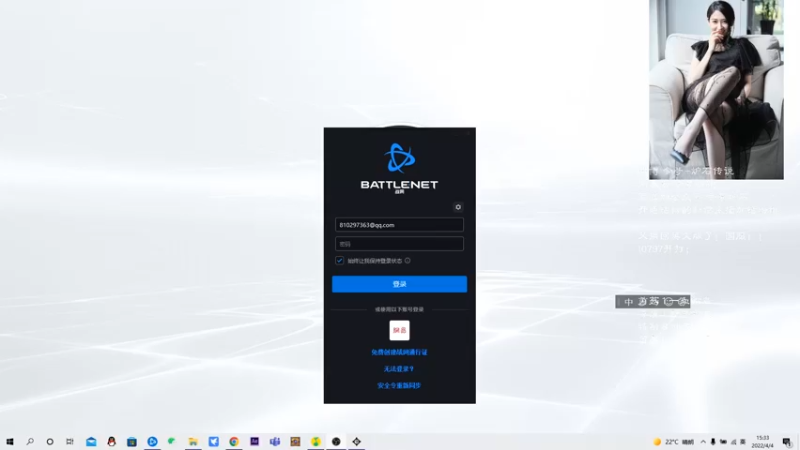Click the 中 icon on floating IME bar
This screenshot has height=450, width=800.
629,302
